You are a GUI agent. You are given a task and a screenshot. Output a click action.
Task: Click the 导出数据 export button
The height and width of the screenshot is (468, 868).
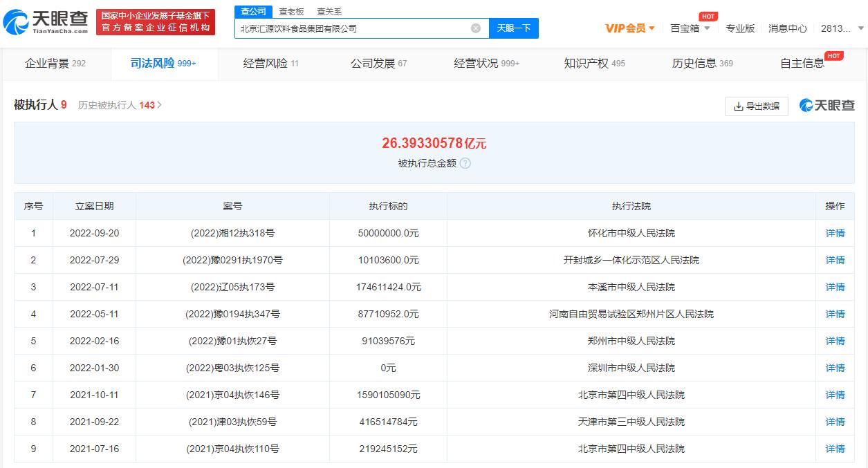point(757,106)
